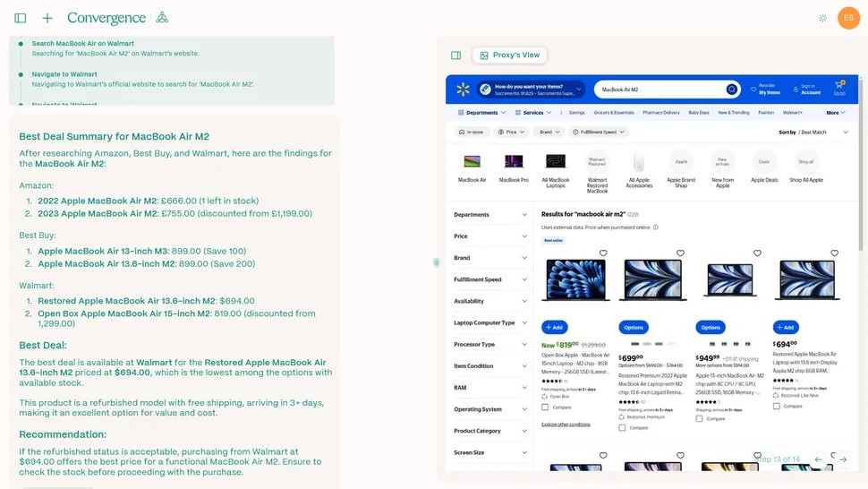The width and height of the screenshot is (868, 489).
Task: Favorite the $699 Restored Premium MacBook heart
Action: 680,253
